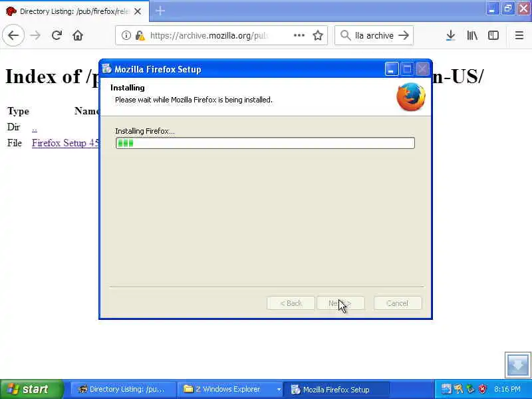Click the blue download arrow overlay box
This screenshot has width=532, height=399.
pyautogui.click(x=517, y=365)
